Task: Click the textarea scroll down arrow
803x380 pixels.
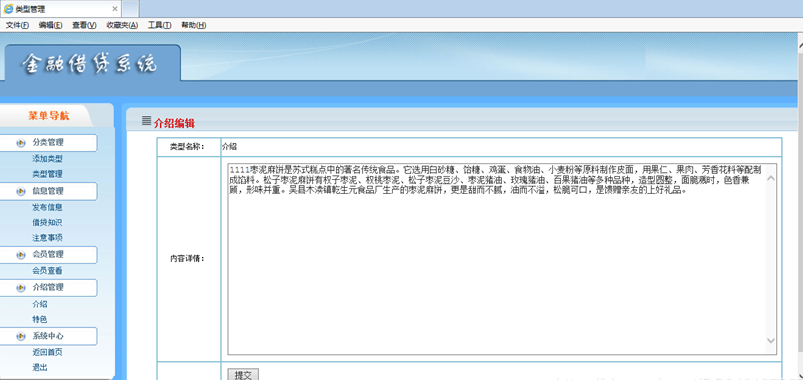Action: (771, 341)
